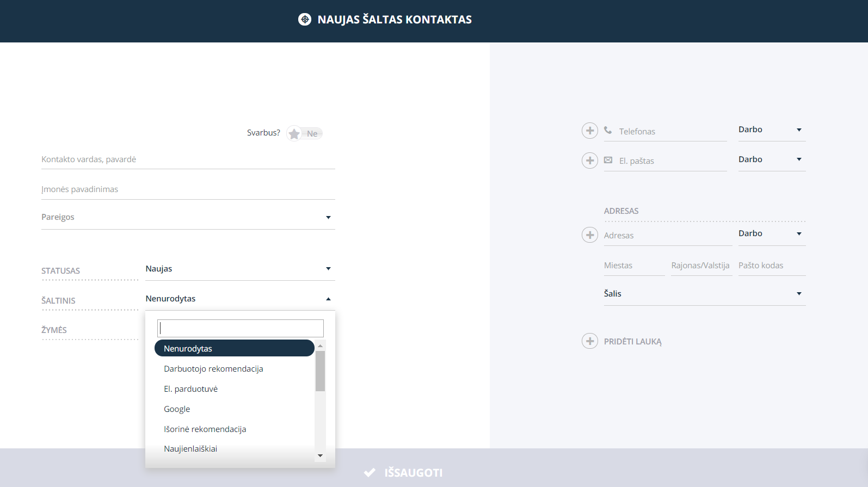Viewport: 868px width, 487px height.
Task: Click the Miestas input field
Action: pyautogui.click(x=635, y=266)
